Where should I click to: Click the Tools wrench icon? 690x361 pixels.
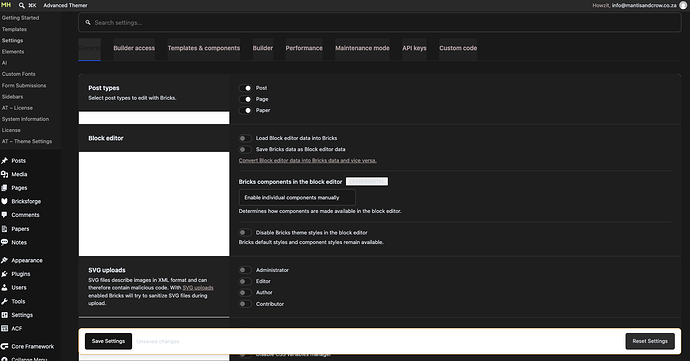[4, 302]
